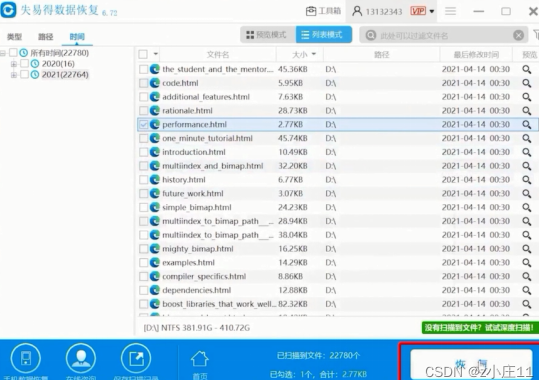Tick the 2020(16) time group checkbox

click(x=24, y=64)
